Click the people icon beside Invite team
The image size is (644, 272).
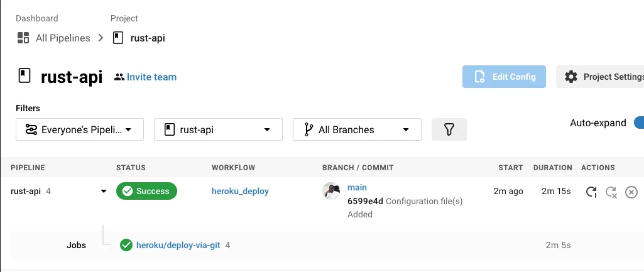pyautogui.click(x=119, y=77)
